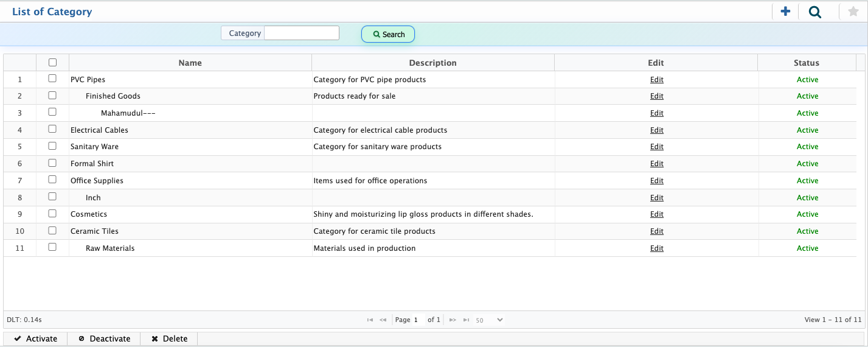Click the green Search button
Image resolution: width=868 pixels, height=347 pixels.
click(388, 34)
